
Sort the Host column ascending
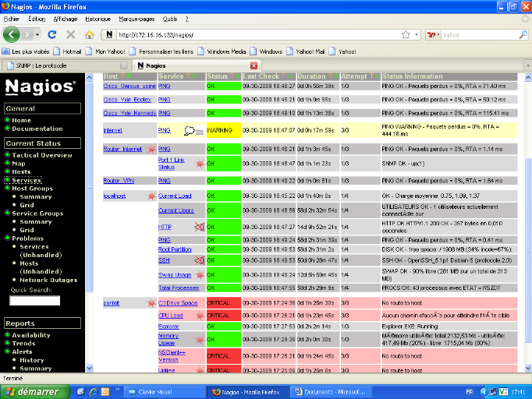click(x=123, y=76)
